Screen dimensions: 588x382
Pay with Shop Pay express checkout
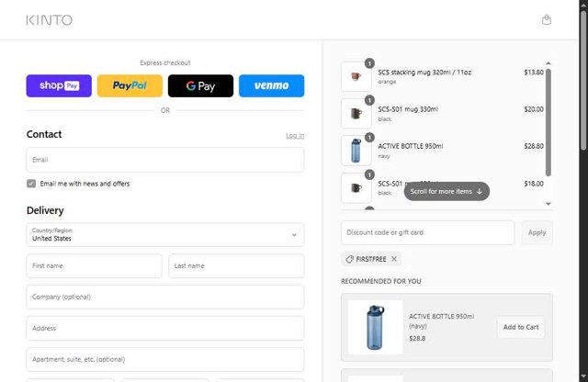coord(59,85)
